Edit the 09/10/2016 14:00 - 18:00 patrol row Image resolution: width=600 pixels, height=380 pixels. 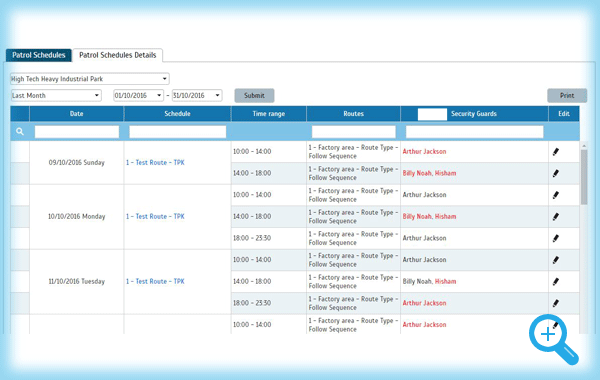tap(556, 173)
